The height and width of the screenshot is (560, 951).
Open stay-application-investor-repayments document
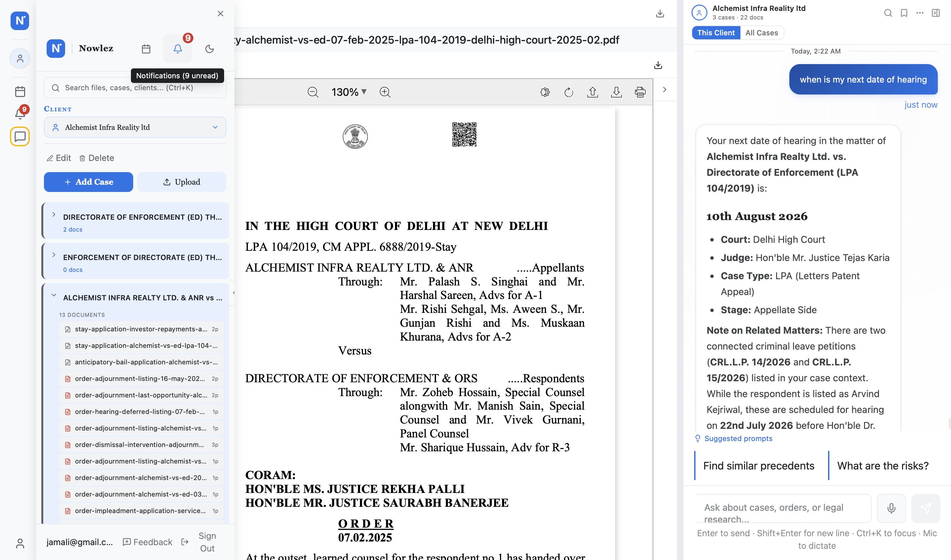(141, 329)
